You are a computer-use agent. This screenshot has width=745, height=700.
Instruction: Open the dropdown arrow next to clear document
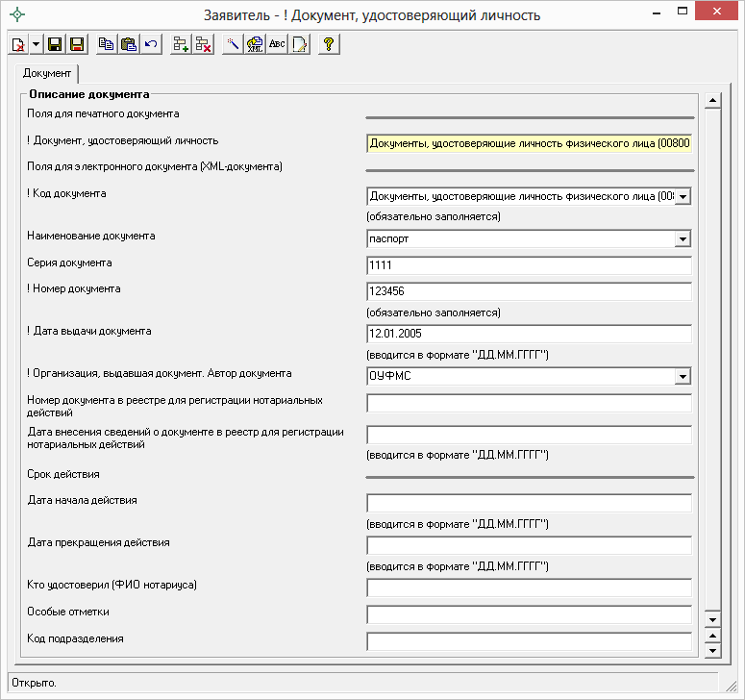37,44
